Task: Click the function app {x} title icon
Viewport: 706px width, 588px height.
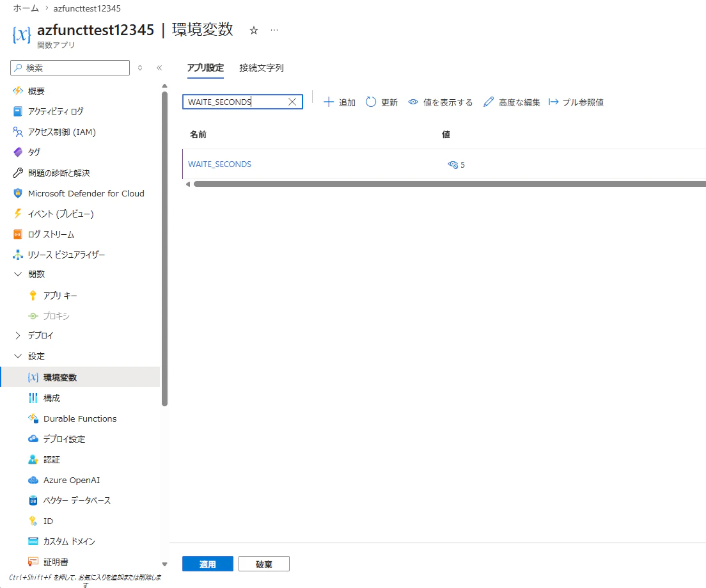Action: 21,35
